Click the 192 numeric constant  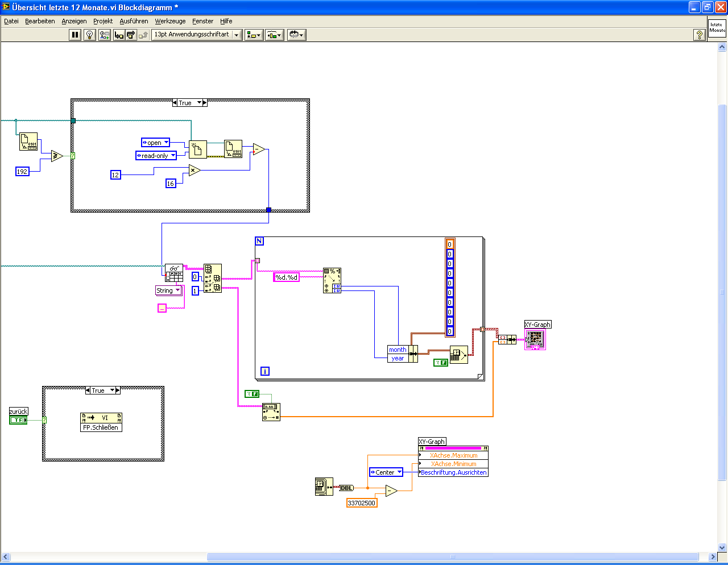tap(22, 171)
